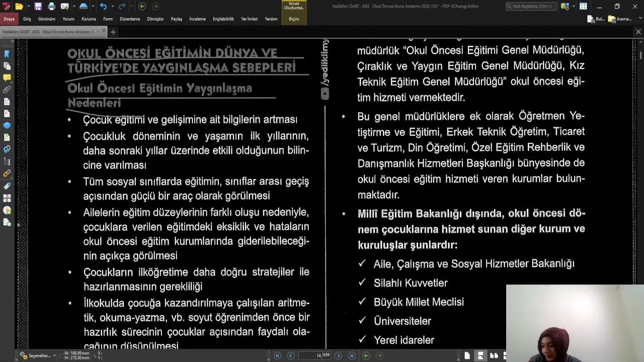Open the Yer İmleri ribbon tab

[249, 19]
